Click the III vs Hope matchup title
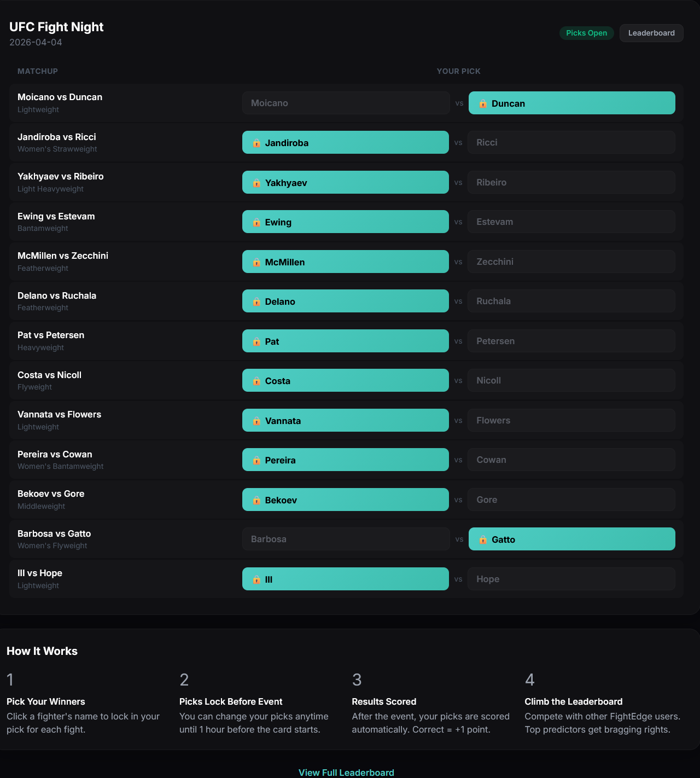Image resolution: width=700 pixels, height=778 pixels. tap(40, 573)
